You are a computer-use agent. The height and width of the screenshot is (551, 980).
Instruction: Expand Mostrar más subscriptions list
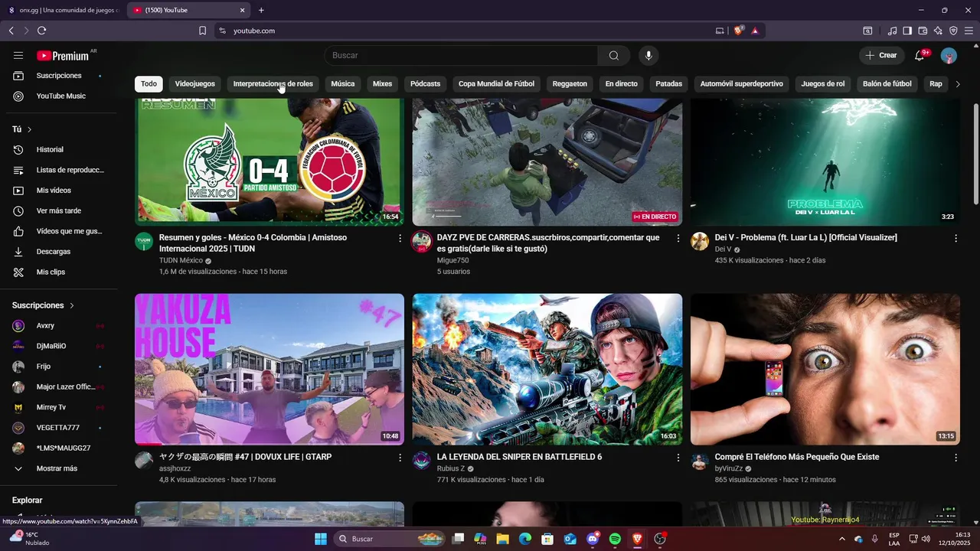(x=59, y=468)
